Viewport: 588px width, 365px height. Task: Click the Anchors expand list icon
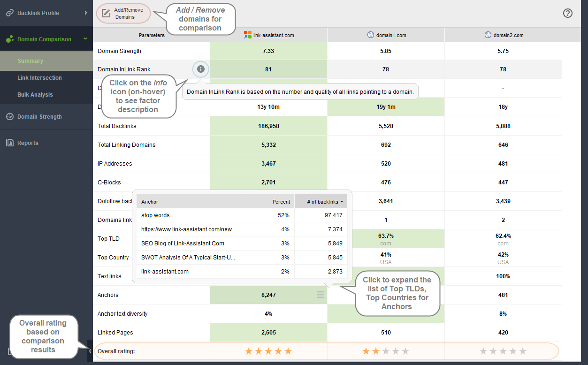tap(320, 295)
